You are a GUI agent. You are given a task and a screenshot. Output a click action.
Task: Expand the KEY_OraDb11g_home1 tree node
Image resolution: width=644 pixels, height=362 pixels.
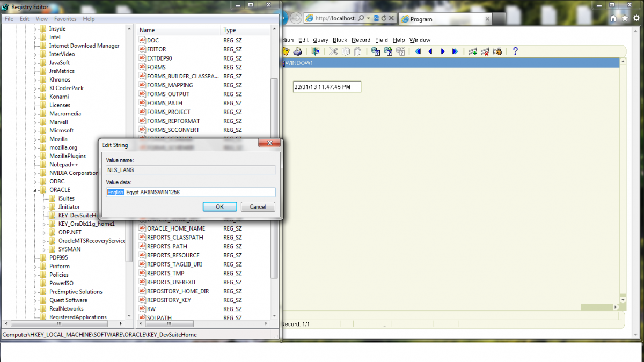click(45, 224)
